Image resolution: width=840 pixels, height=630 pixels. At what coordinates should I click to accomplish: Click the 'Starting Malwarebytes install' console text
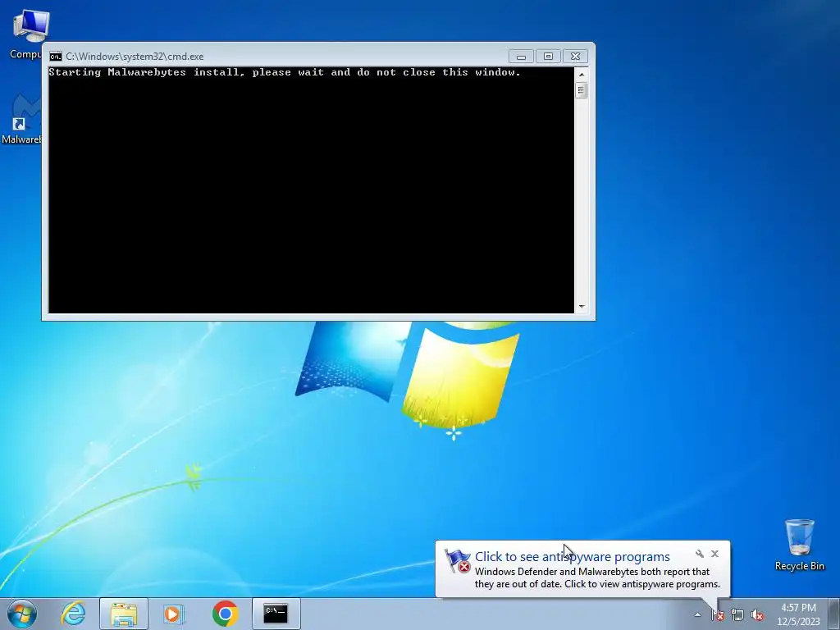[285, 72]
